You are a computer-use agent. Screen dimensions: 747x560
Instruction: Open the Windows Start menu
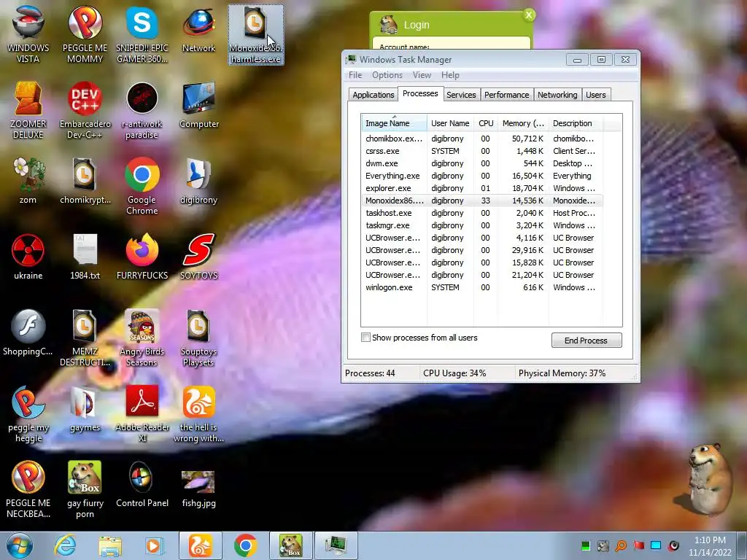point(20,545)
